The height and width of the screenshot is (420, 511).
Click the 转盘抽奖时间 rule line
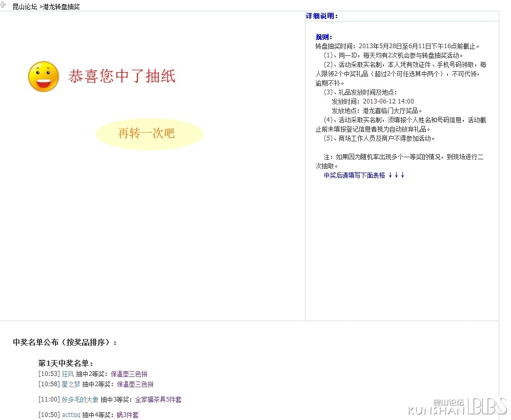coord(398,46)
